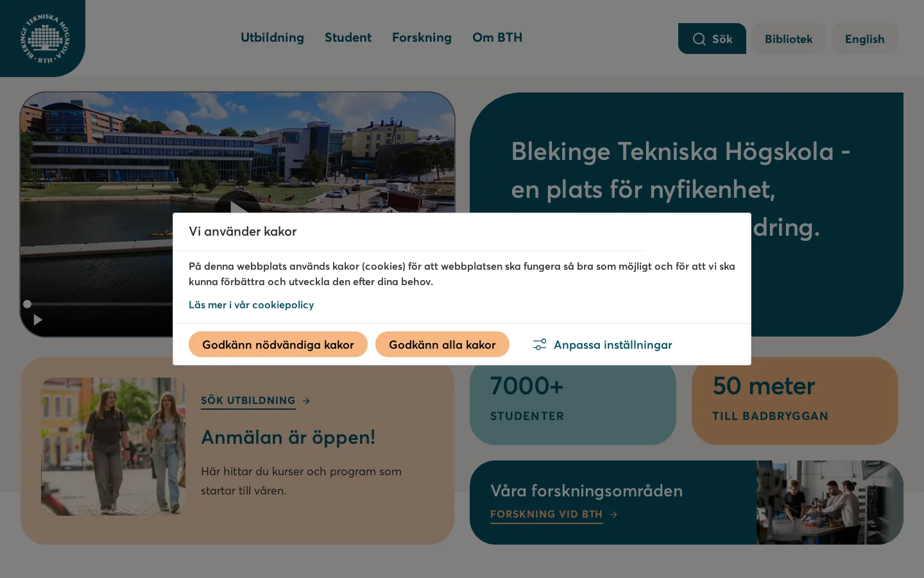924x578 pixels.
Task: Open the Anmälan är öppen! heading
Action: pyautogui.click(x=288, y=437)
